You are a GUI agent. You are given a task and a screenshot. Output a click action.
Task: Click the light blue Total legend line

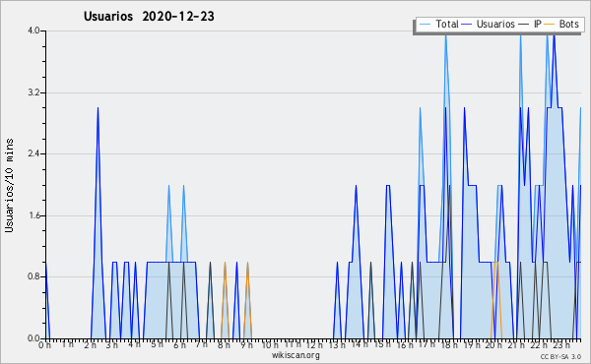[x=425, y=25]
